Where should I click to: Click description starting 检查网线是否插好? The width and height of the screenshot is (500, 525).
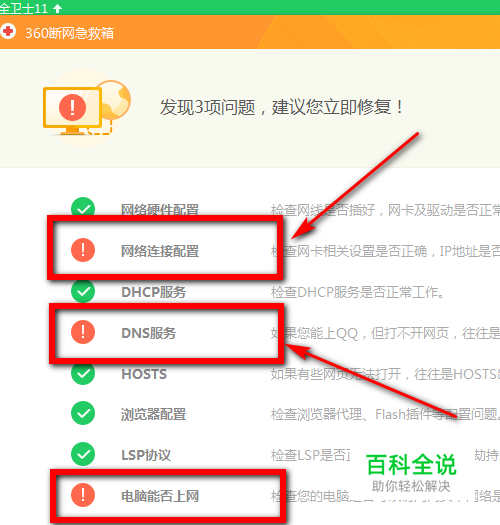click(x=385, y=210)
